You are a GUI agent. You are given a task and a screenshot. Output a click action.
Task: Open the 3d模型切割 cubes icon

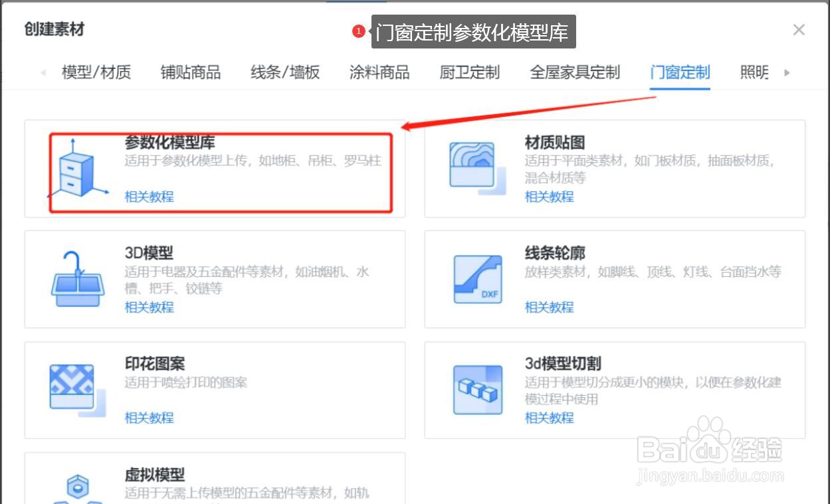coord(478,390)
